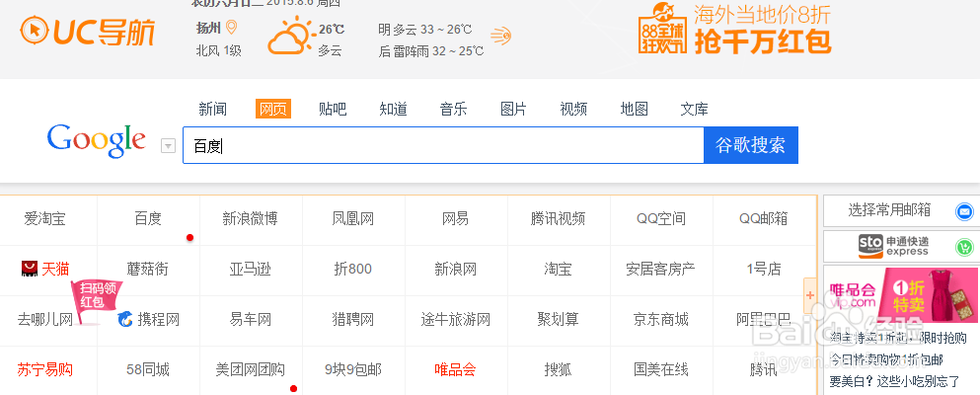Image resolution: width=980 pixels, height=395 pixels.
Task: Open the 要美白?这些小吃别忘了 link
Action: pos(894,380)
